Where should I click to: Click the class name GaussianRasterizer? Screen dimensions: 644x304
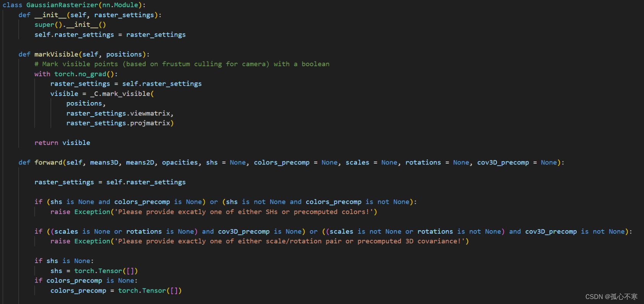point(62,5)
